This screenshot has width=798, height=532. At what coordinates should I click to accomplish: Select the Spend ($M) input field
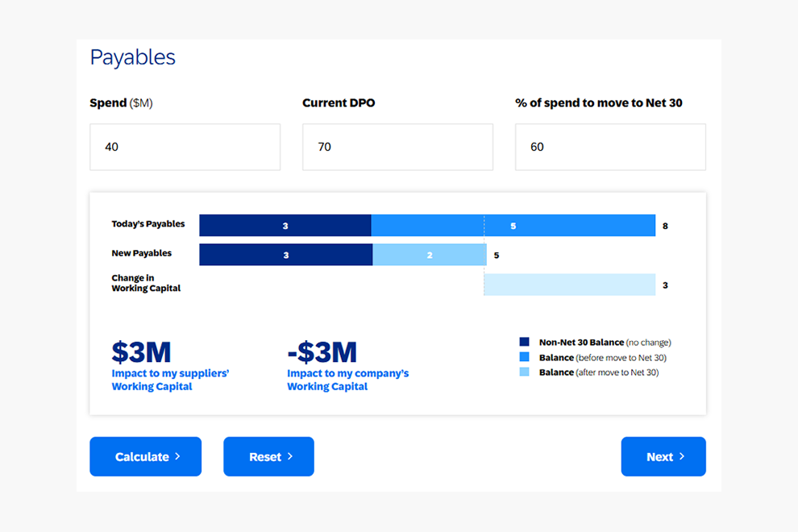tap(185, 147)
